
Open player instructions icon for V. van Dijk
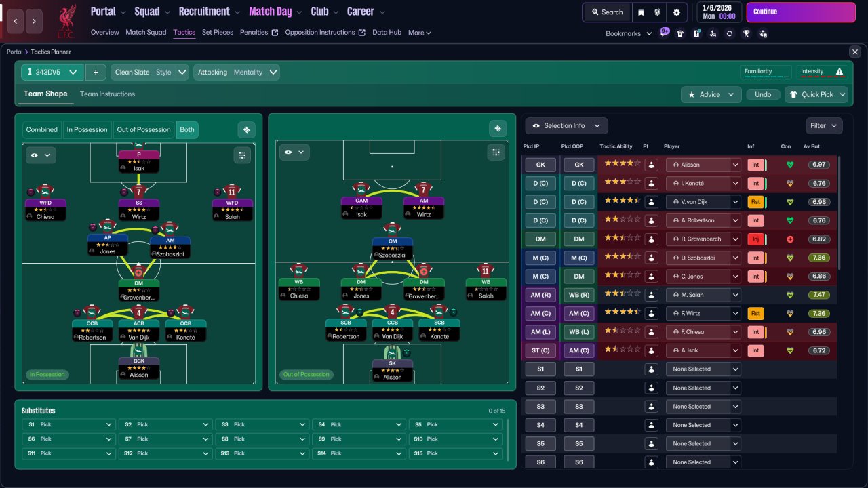[x=651, y=202]
